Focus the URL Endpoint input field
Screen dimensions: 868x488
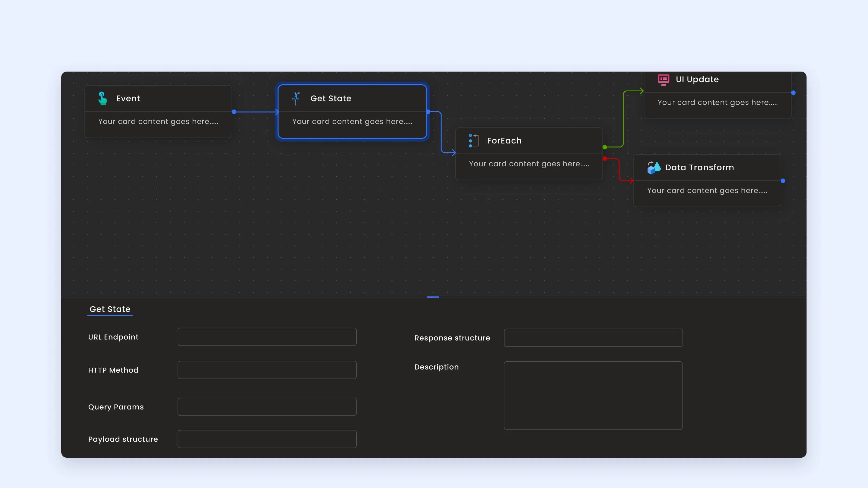tap(267, 337)
